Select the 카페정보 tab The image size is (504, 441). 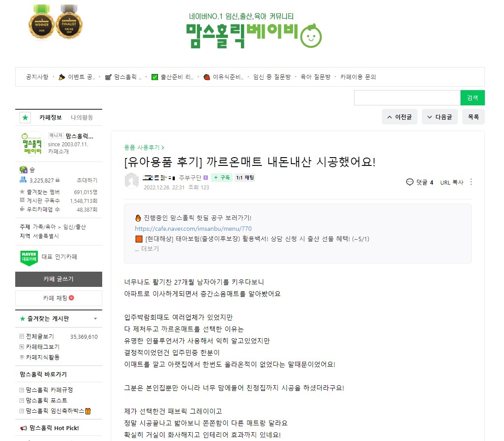click(x=50, y=118)
